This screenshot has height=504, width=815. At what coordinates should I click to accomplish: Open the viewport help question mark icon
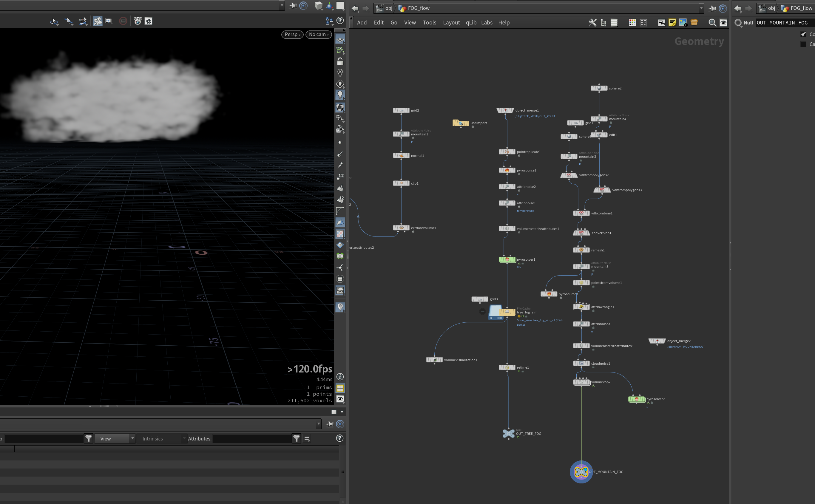[x=340, y=21]
